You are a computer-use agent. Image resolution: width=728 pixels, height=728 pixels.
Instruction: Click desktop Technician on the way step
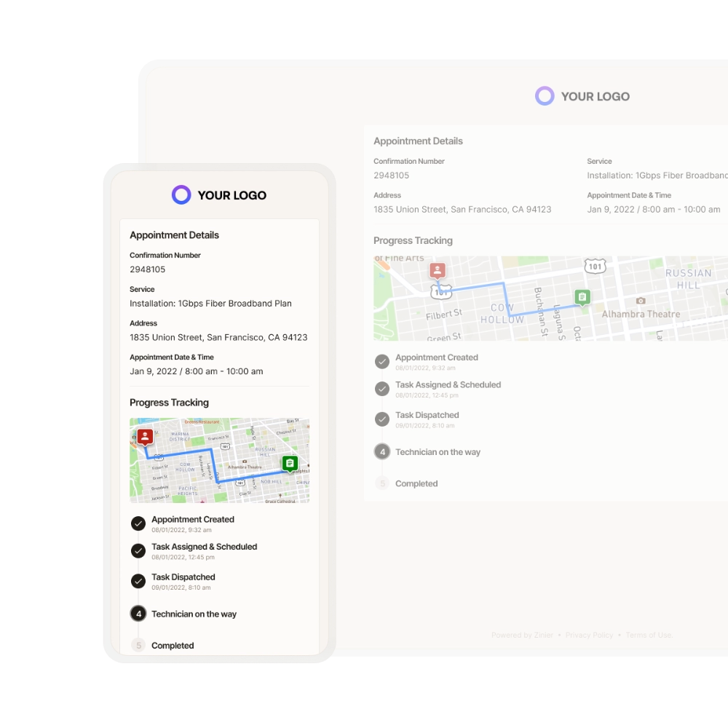[438, 452]
